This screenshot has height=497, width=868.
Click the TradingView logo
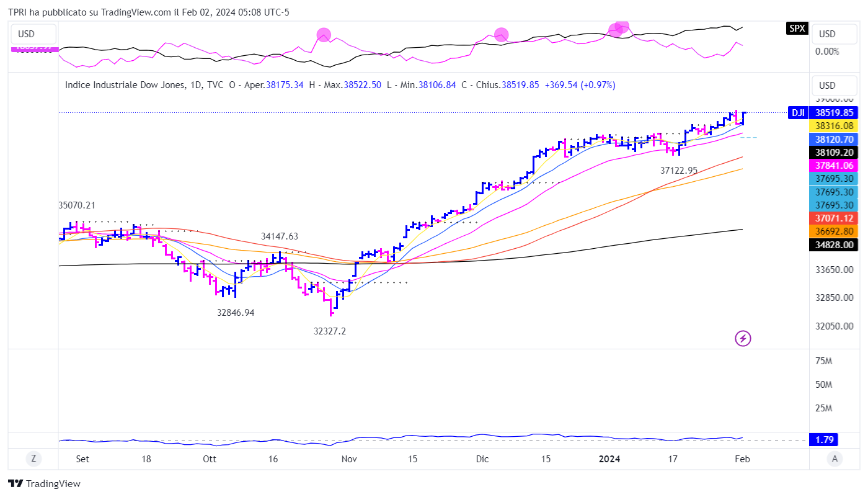pos(44,483)
